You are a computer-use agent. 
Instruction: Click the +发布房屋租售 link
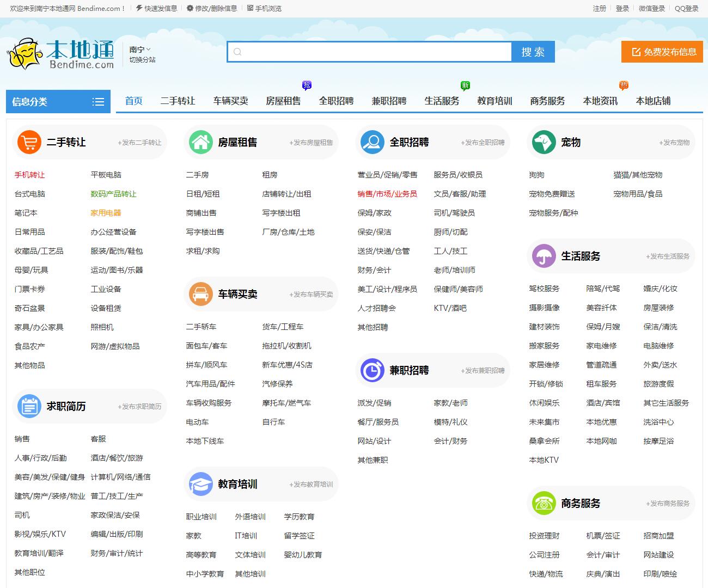[311, 143]
